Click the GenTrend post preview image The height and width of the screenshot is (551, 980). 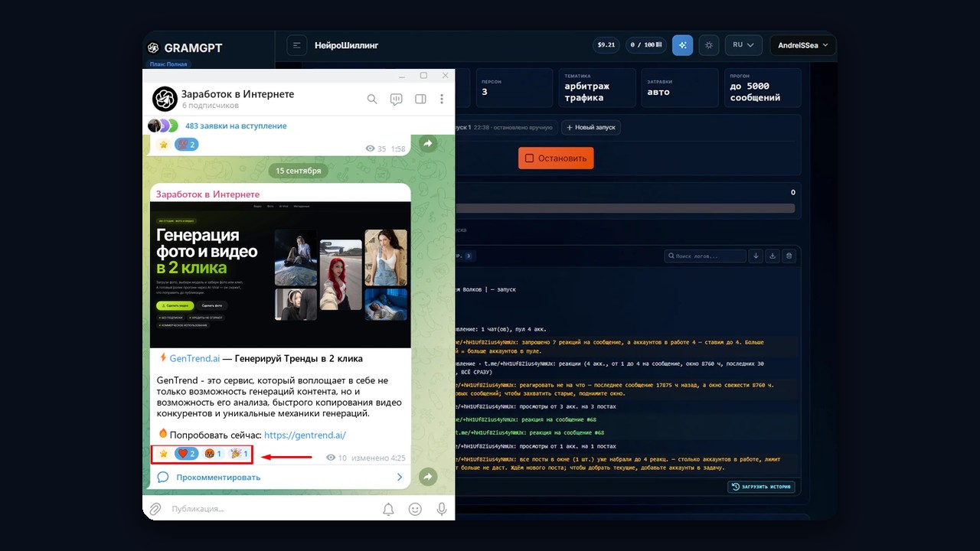[x=280, y=275]
